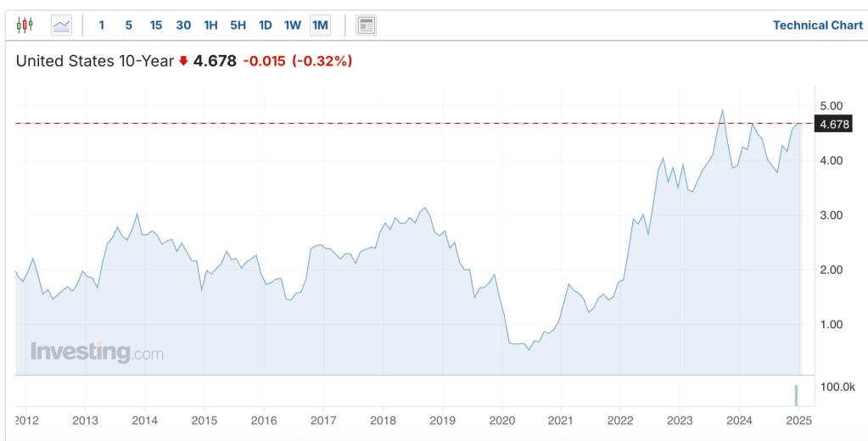Select the 30 minute timeframe
Viewport: 868px width, 441px height.
coord(183,25)
